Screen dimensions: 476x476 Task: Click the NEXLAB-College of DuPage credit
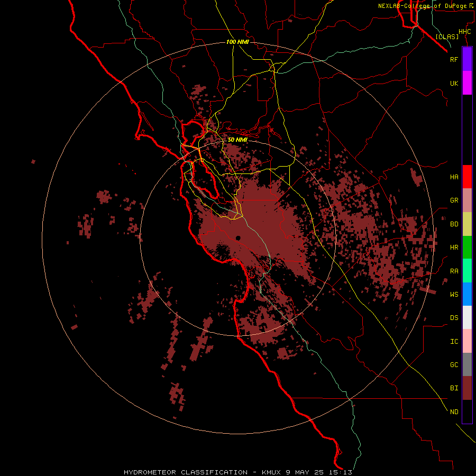(x=426, y=6)
